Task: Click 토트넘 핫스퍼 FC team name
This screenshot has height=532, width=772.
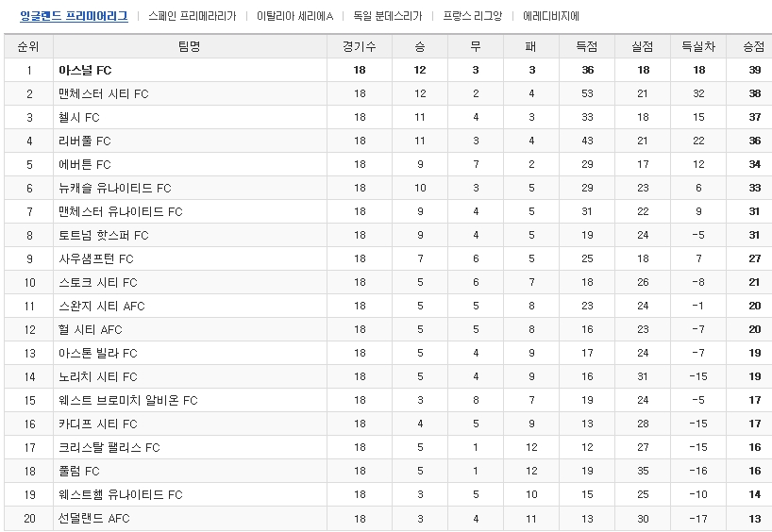Action: click(104, 235)
